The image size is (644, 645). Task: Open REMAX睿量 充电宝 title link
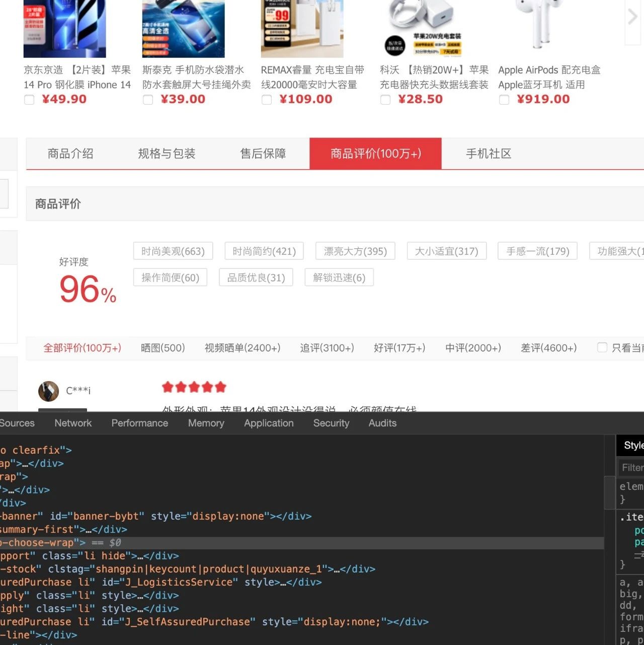coord(312,77)
